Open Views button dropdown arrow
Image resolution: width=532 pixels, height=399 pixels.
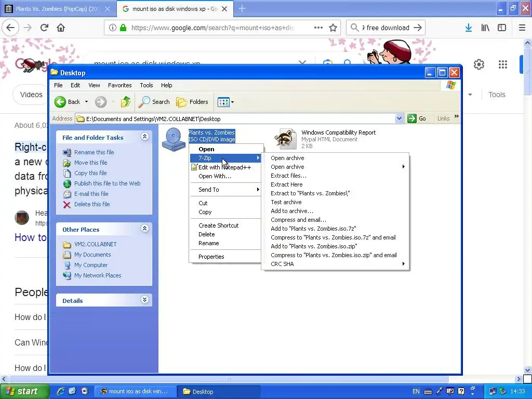click(232, 102)
